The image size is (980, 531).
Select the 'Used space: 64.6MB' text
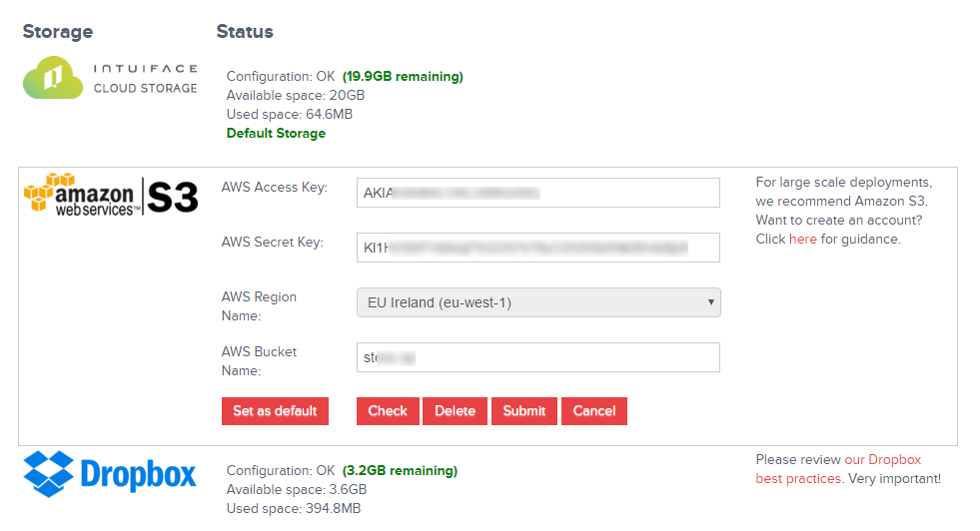point(290,115)
